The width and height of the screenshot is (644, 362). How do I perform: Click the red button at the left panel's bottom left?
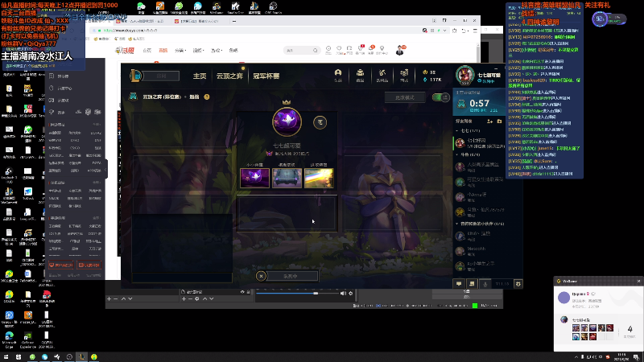click(x=61, y=265)
